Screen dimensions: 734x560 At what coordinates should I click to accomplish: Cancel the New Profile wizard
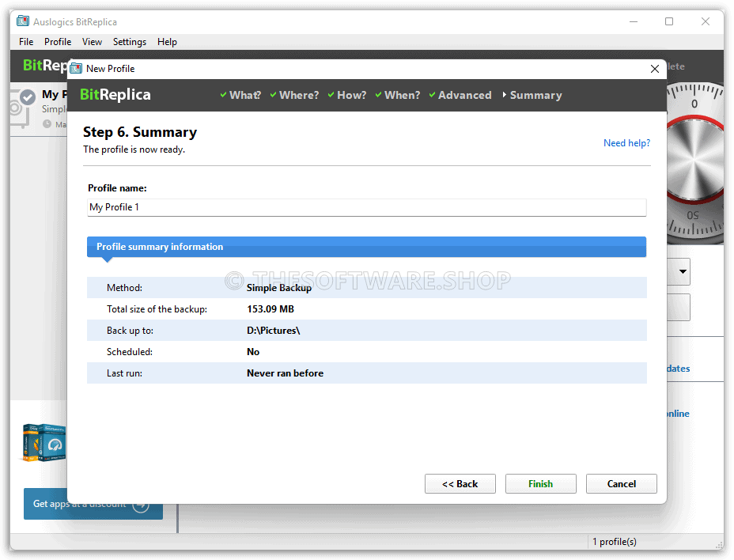click(621, 484)
